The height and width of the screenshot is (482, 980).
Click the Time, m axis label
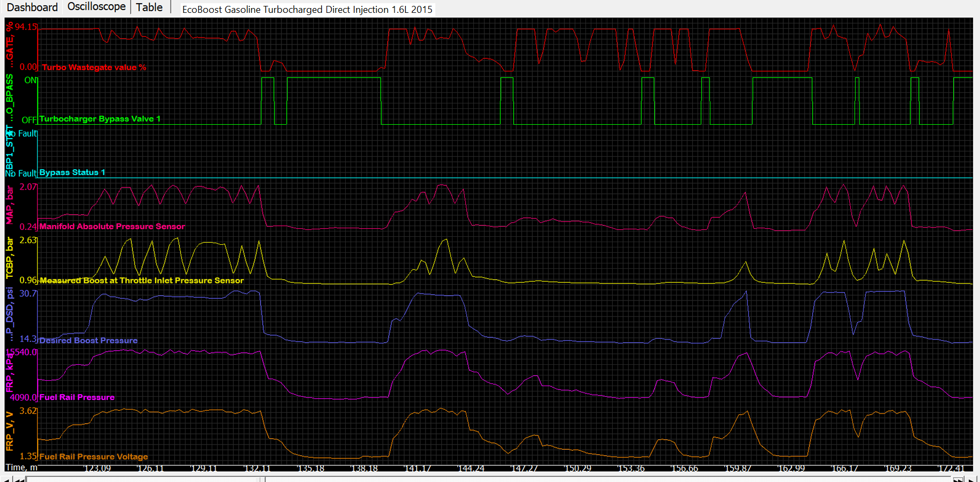point(21,468)
